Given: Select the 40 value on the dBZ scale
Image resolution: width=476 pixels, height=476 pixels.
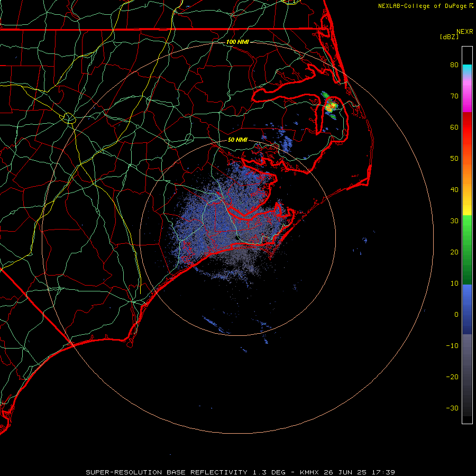Looking at the screenshot, I should tap(454, 189).
